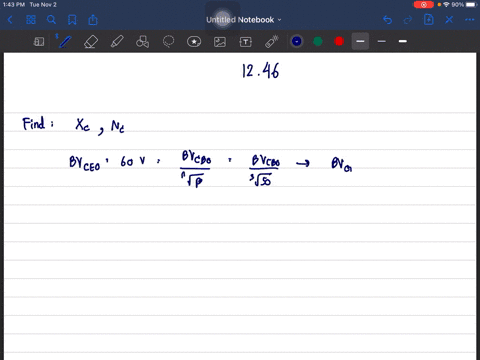Open the thumbnail grid view

(31, 20)
